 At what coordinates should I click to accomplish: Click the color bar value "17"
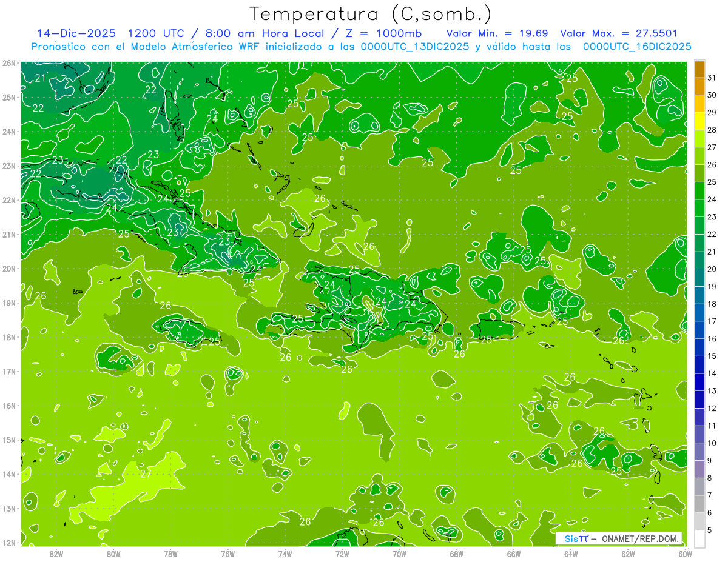coord(712,321)
